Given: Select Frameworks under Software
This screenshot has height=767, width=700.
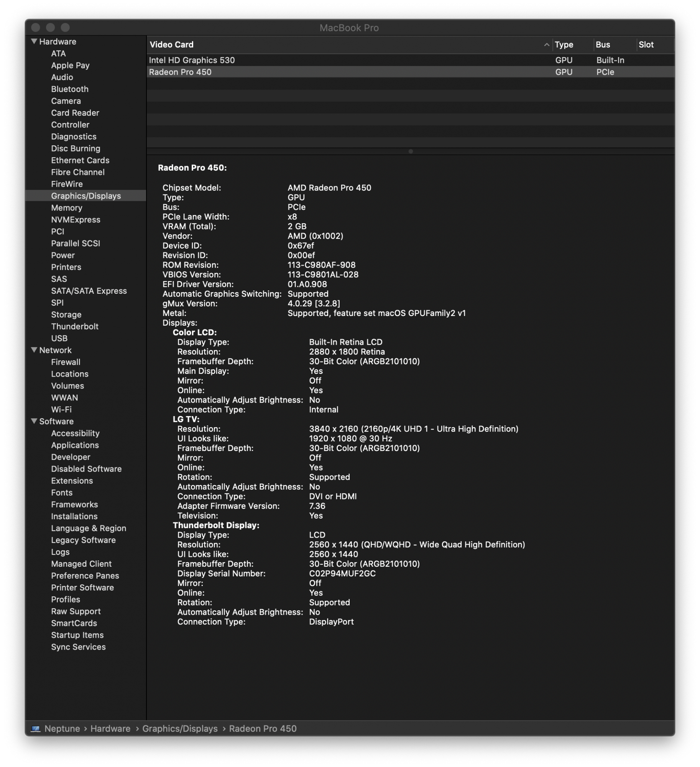Looking at the screenshot, I should pos(74,505).
